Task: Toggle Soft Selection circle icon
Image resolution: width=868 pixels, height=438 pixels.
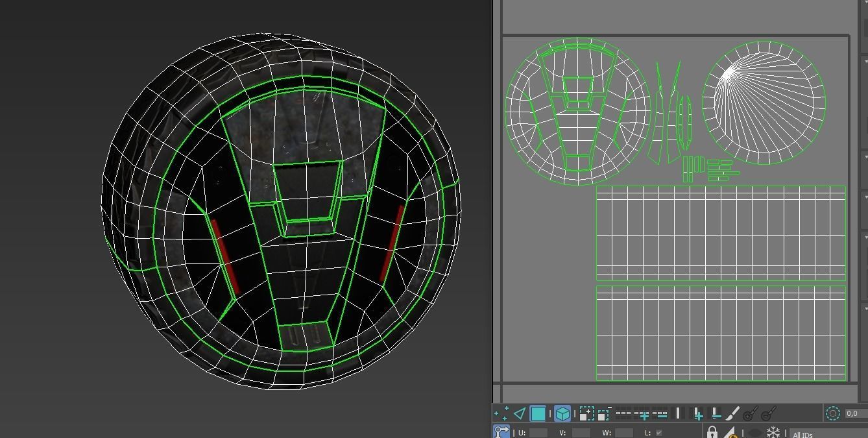Action: [833, 413]
